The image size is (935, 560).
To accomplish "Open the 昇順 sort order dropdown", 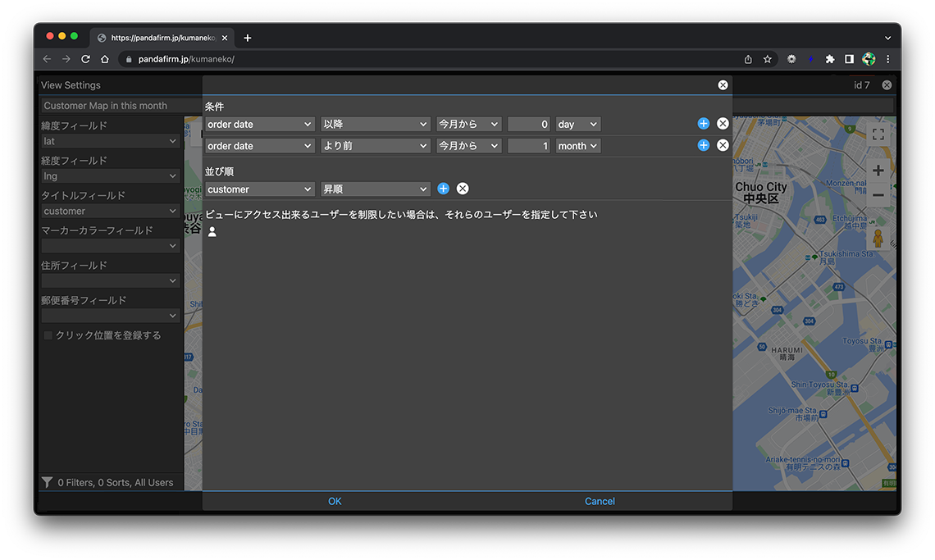I will 375,189.
